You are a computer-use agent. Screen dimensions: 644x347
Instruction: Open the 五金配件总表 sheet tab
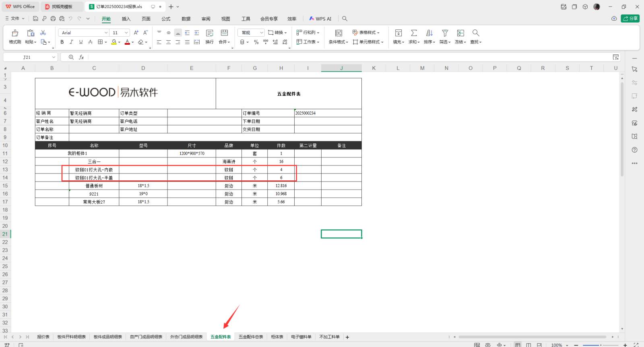click(x=250, y=337)
